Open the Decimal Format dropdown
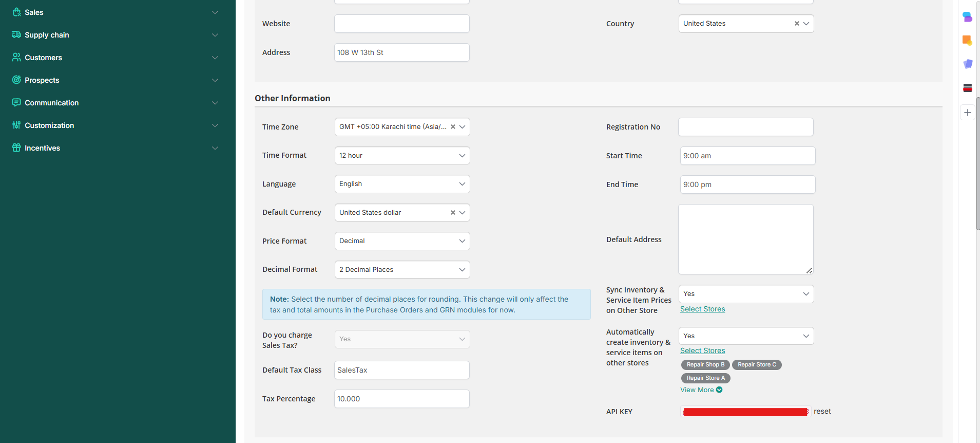This screenshot has width=980, height=443. (402, 270)
